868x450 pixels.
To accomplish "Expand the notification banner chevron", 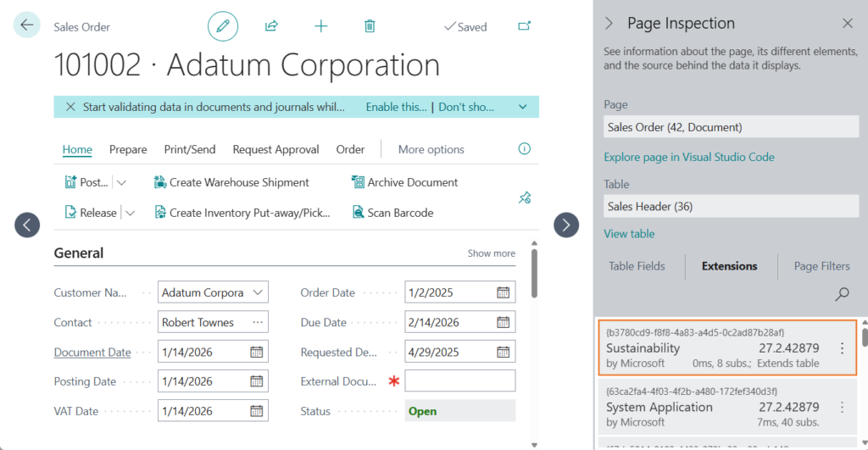I will point(523,107).
